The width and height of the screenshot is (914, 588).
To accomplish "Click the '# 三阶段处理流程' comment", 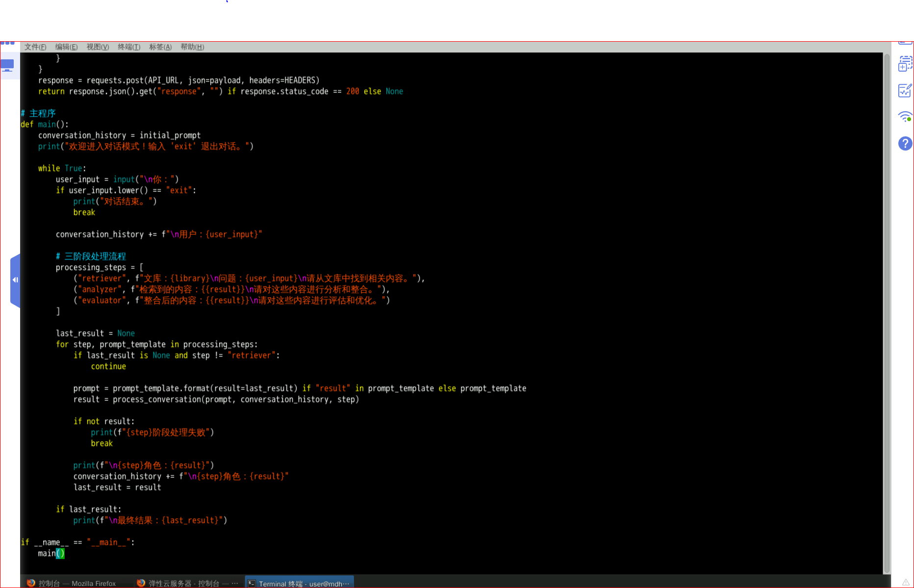I will point(91,256).
